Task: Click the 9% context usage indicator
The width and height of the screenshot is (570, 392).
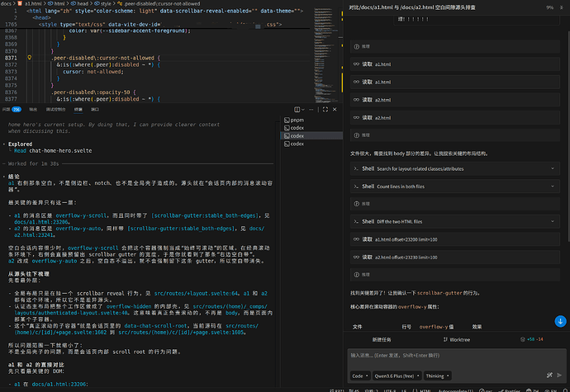Action: click(549, 7)
